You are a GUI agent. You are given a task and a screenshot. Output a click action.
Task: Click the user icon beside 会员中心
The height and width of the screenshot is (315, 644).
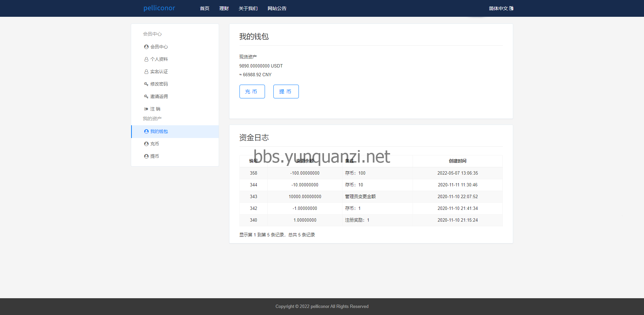tap(146, 47)
